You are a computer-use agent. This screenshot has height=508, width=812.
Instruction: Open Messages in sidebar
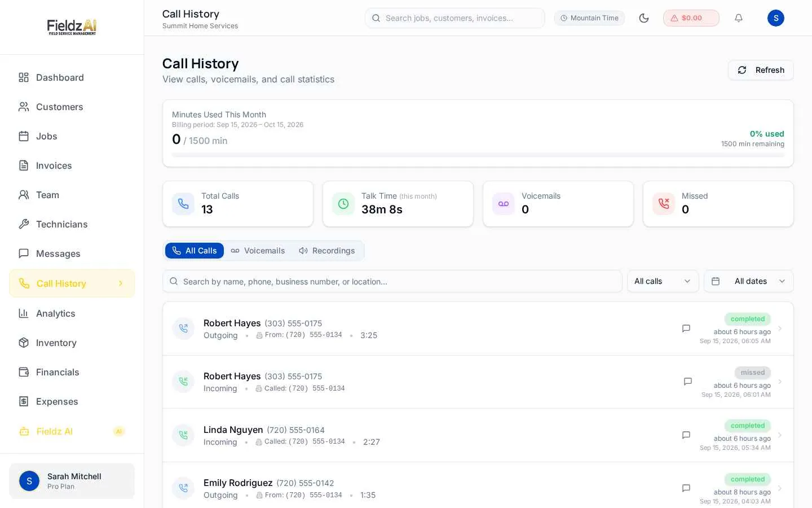72,253
